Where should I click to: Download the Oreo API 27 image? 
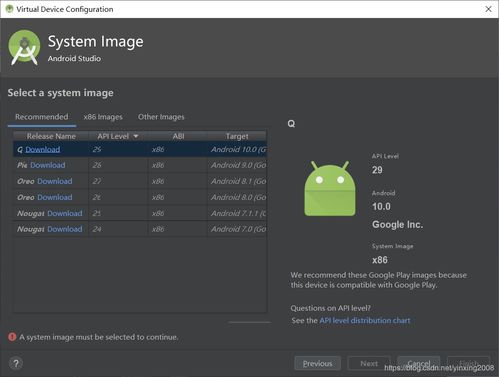(55, 181)
